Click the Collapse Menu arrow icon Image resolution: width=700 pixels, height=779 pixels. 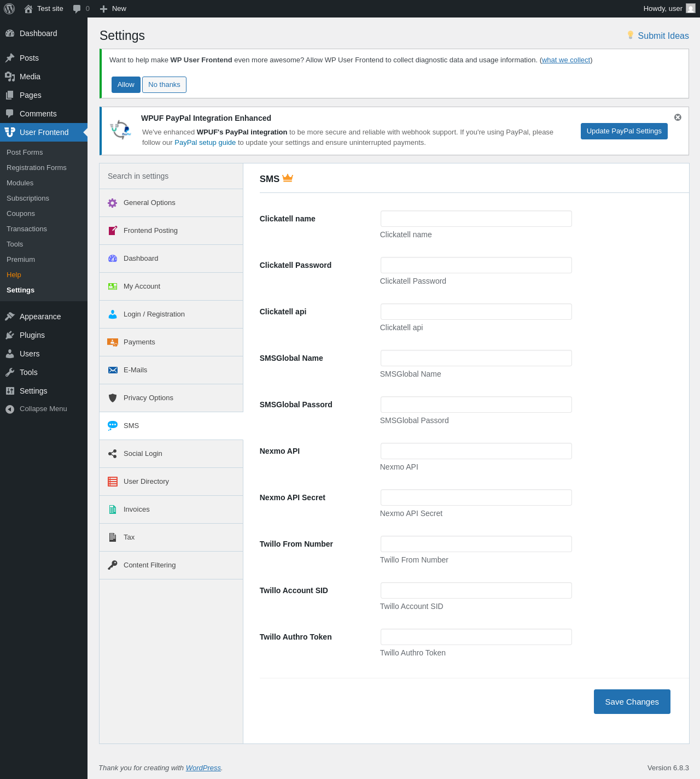[10, 409]
